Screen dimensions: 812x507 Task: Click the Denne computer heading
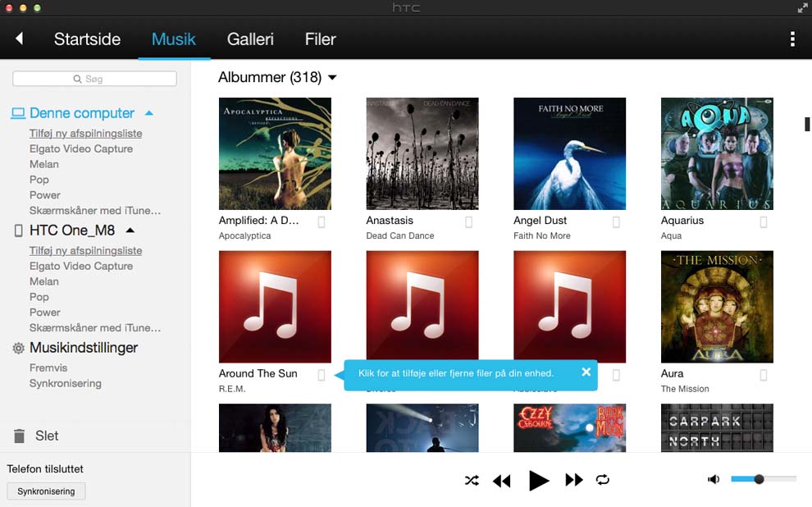[82, 113]
